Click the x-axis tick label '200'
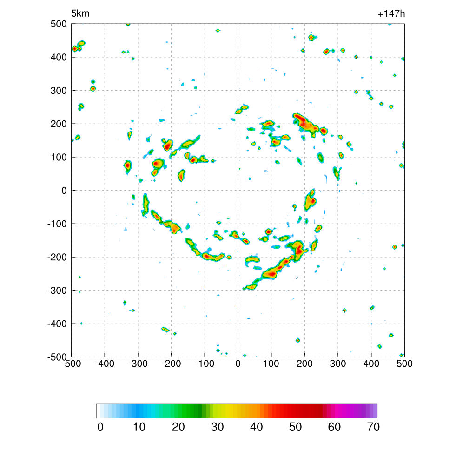Viewport: 476px width, 476px height. pyautogui.click(x=304, y=364)
